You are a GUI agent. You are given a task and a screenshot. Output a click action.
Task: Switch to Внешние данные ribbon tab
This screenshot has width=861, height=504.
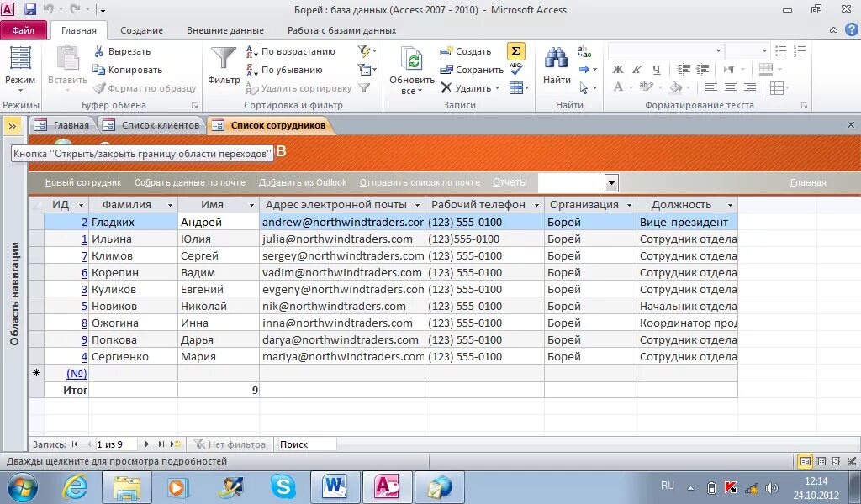(225, 30)
